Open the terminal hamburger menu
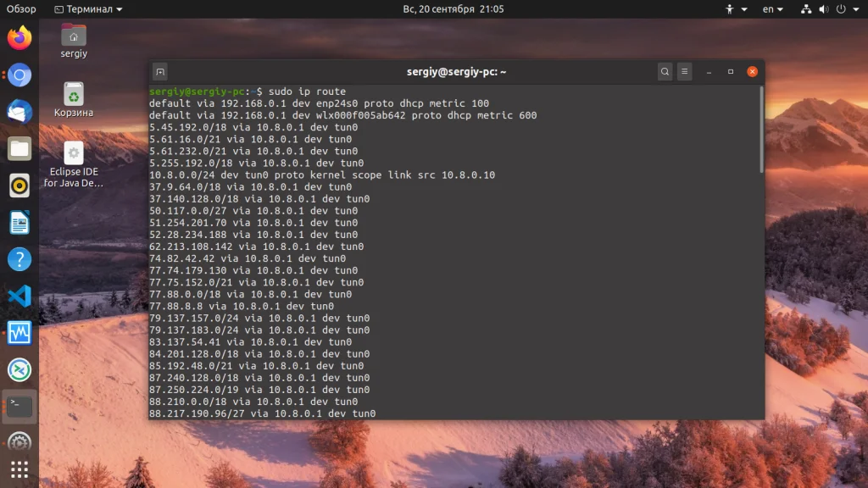 point(685,71)
